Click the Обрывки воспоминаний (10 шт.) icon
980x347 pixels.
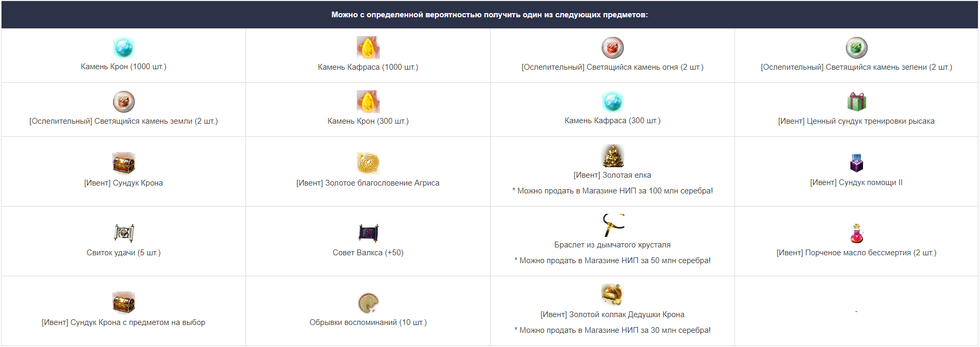(x=368, y=302)
